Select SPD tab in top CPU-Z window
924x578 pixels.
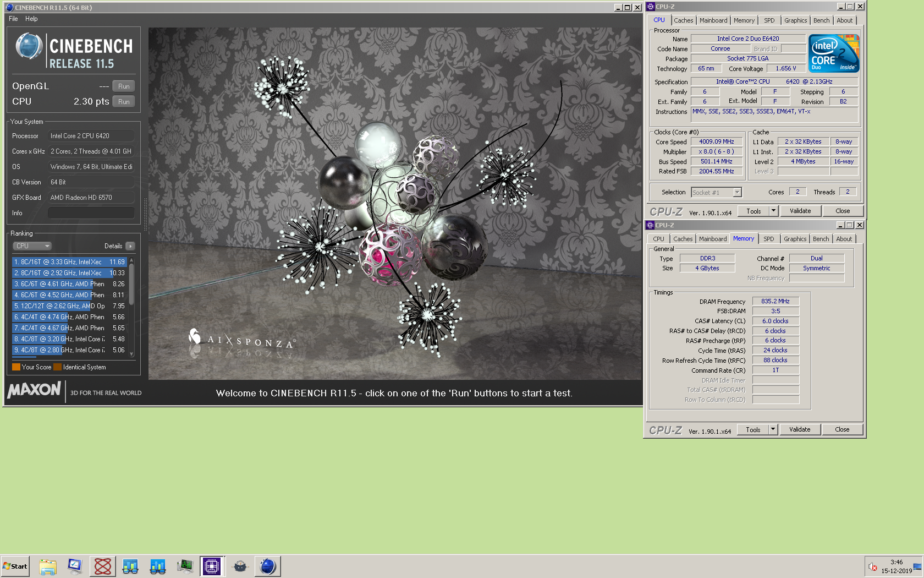[x=769, y=20]
